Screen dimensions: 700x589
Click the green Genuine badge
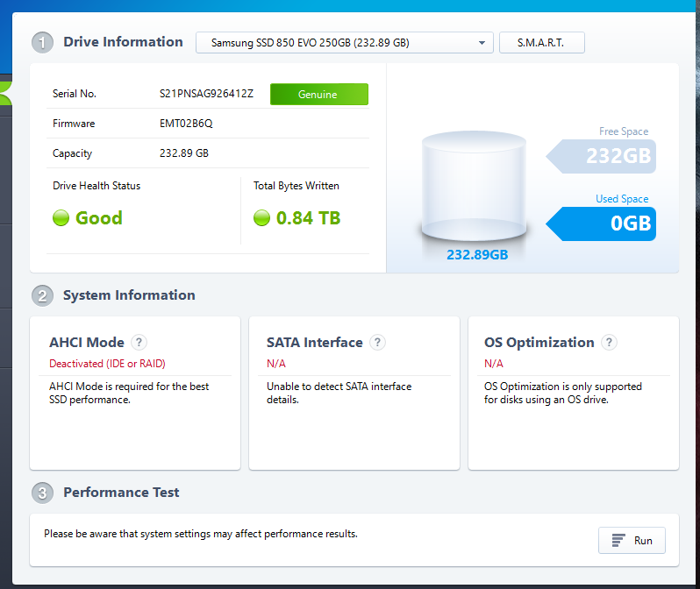[319, 94]
